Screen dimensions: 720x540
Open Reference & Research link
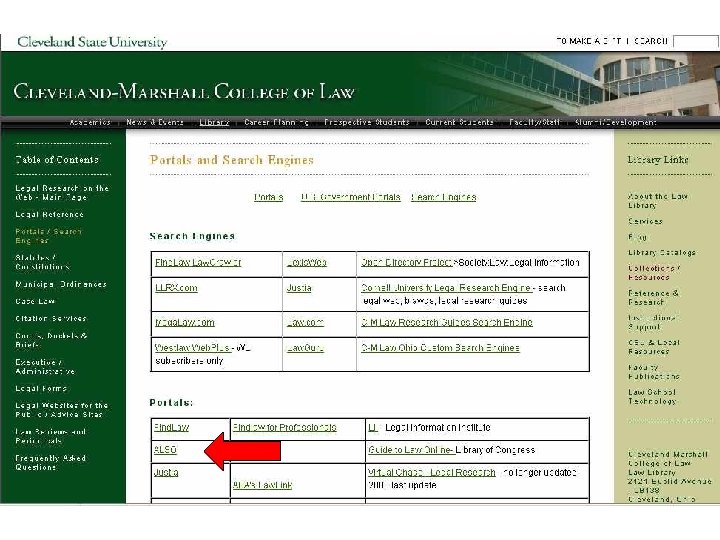653,298
